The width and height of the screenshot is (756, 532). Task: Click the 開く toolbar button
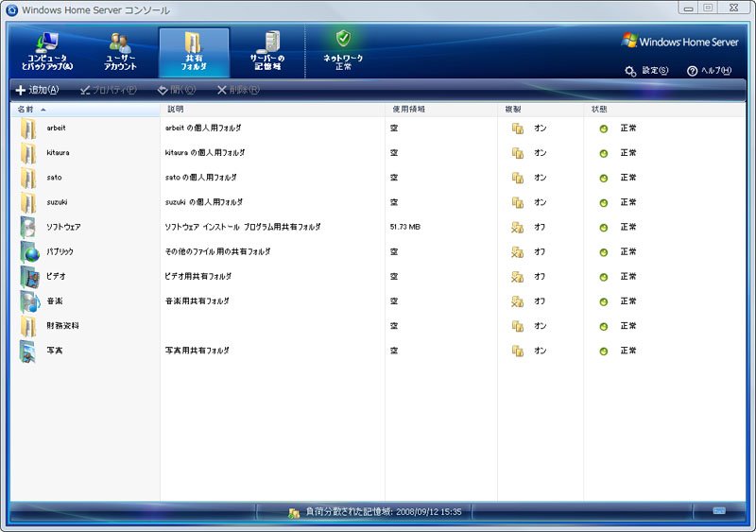(x=177, y=90)
